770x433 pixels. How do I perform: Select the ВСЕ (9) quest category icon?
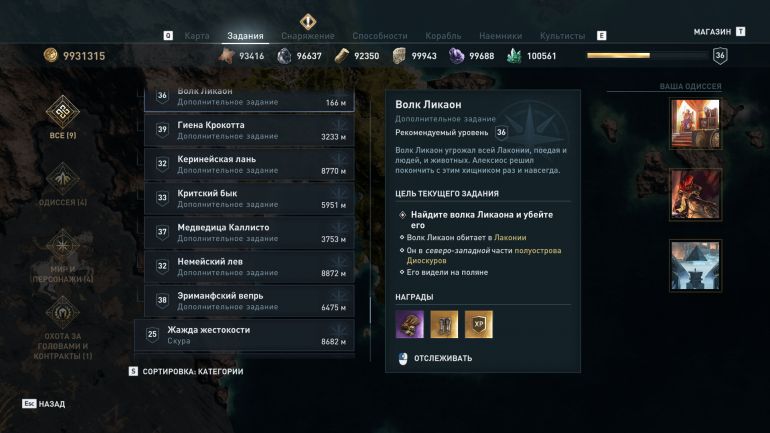click(x=62, y=112)
